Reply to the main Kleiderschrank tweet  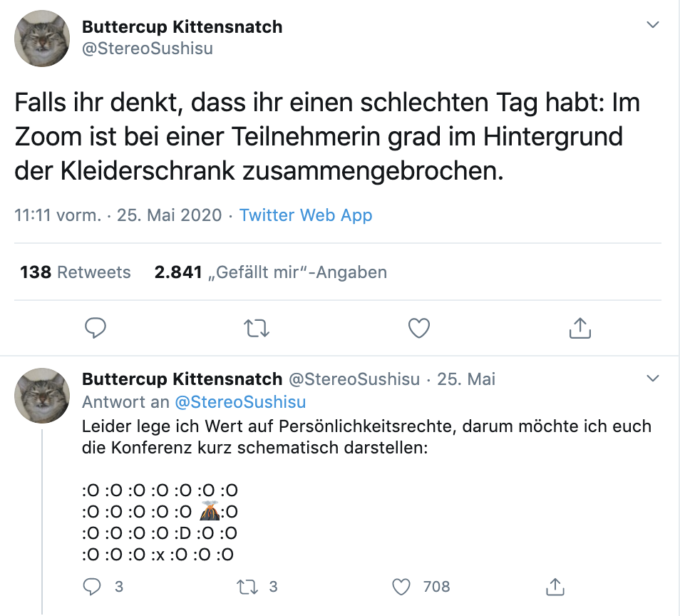tap(96, 328)
